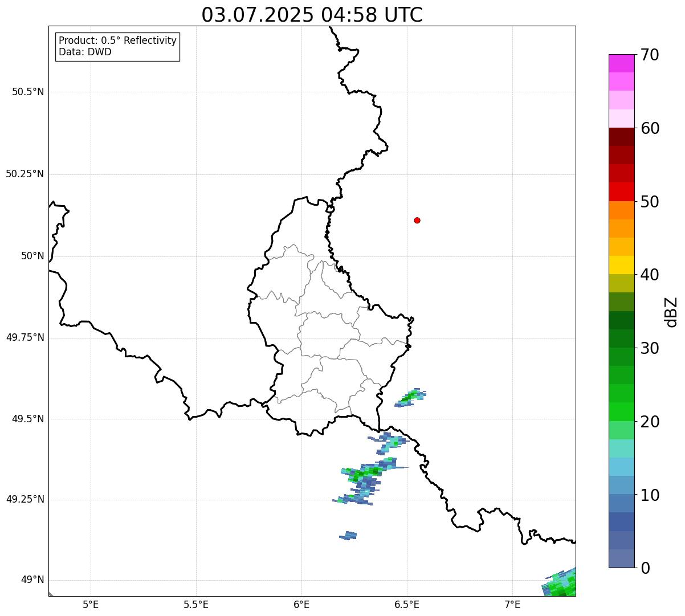Viewport: 685px width, 616px height.
Task: Click the colorbar tick label 0
Action: (x=645, y=568)
